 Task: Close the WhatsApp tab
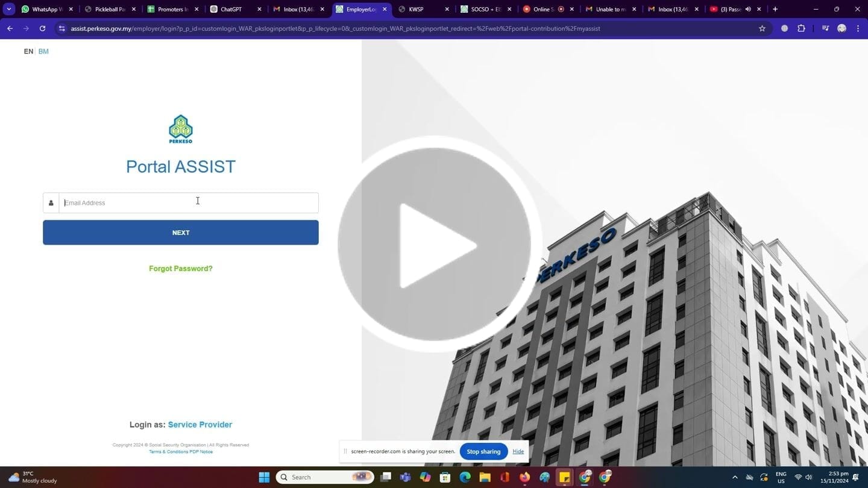pos(71,9)
